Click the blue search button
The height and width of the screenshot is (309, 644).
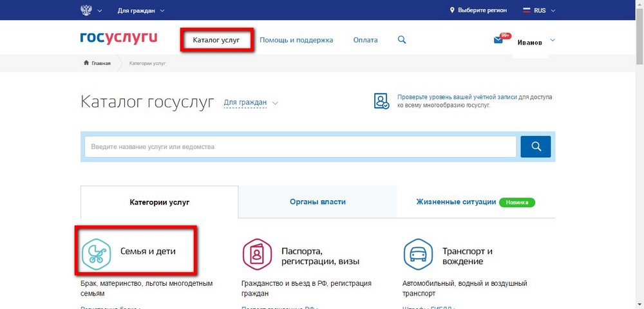(535, 147)
